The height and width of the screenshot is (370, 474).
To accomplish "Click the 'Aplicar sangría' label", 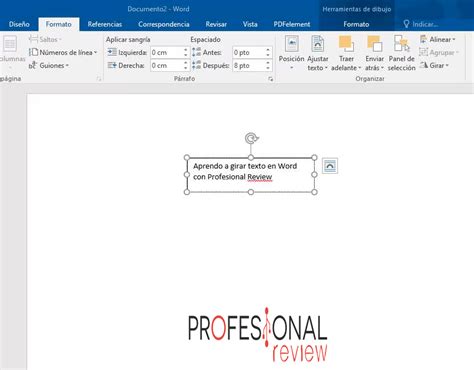I will click(x=128, y=39).
